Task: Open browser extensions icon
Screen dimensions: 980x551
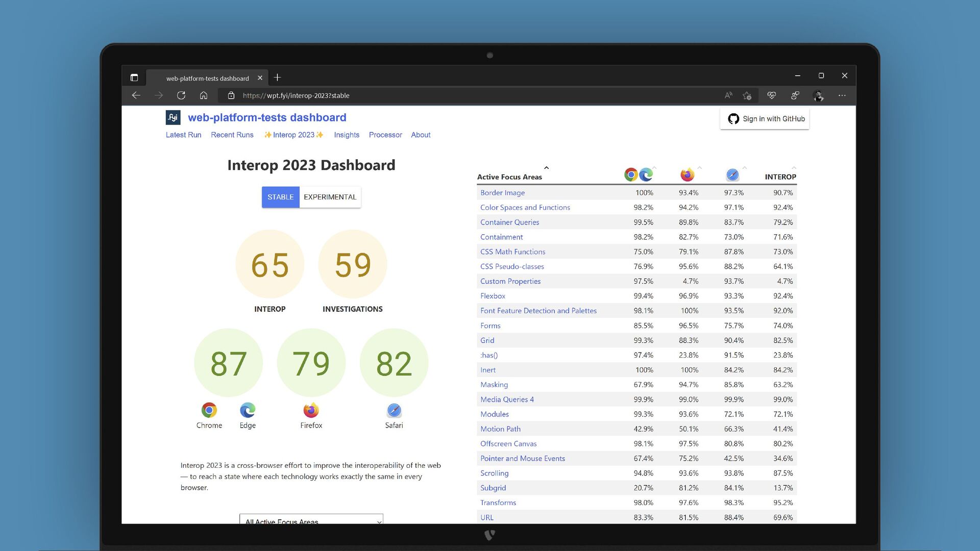Action: 795,95
